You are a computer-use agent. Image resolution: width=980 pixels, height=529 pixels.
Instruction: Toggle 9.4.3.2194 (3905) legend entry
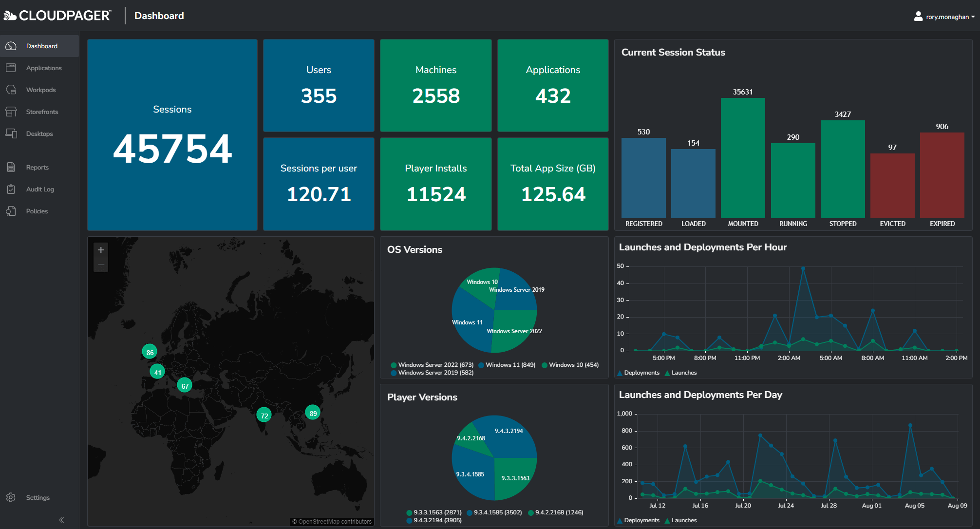click(434, 520)
